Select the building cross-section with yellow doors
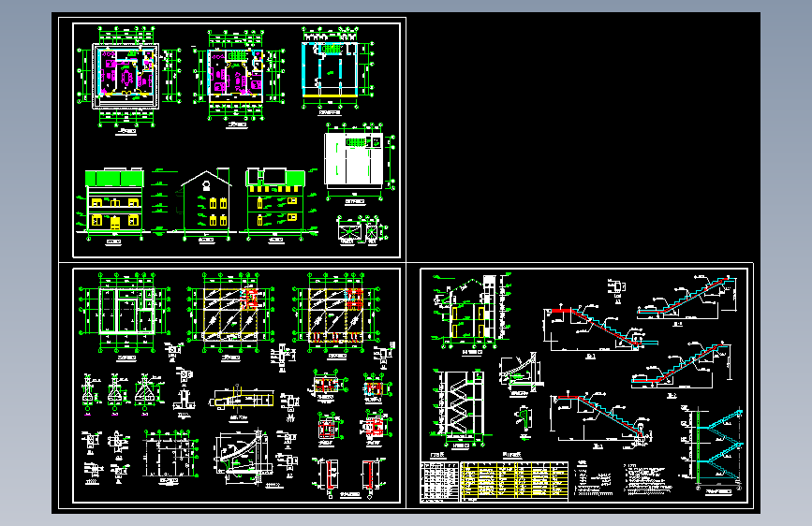This screenshot has height=526, width=812. (469, 311)
